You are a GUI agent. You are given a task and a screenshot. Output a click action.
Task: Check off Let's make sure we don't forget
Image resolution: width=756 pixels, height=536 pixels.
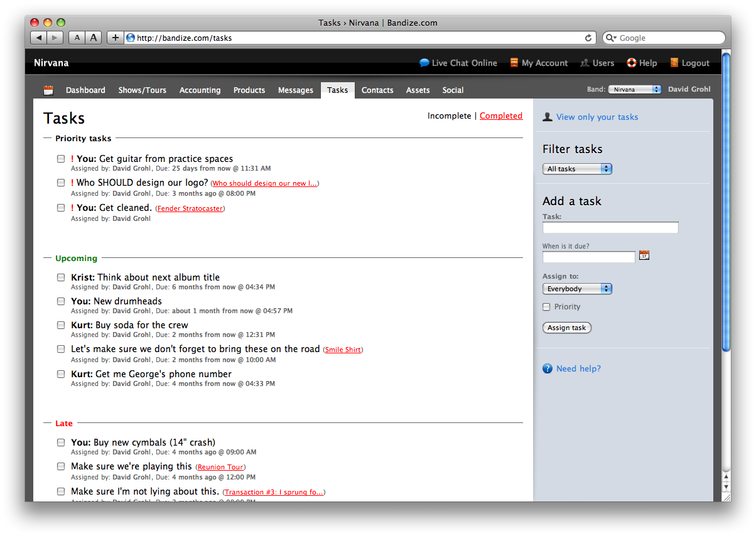pos(61,349)
